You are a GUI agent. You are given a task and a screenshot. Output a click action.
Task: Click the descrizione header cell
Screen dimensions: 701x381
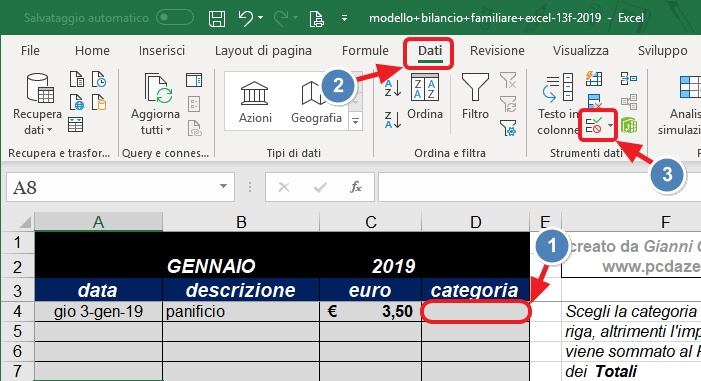241,290
